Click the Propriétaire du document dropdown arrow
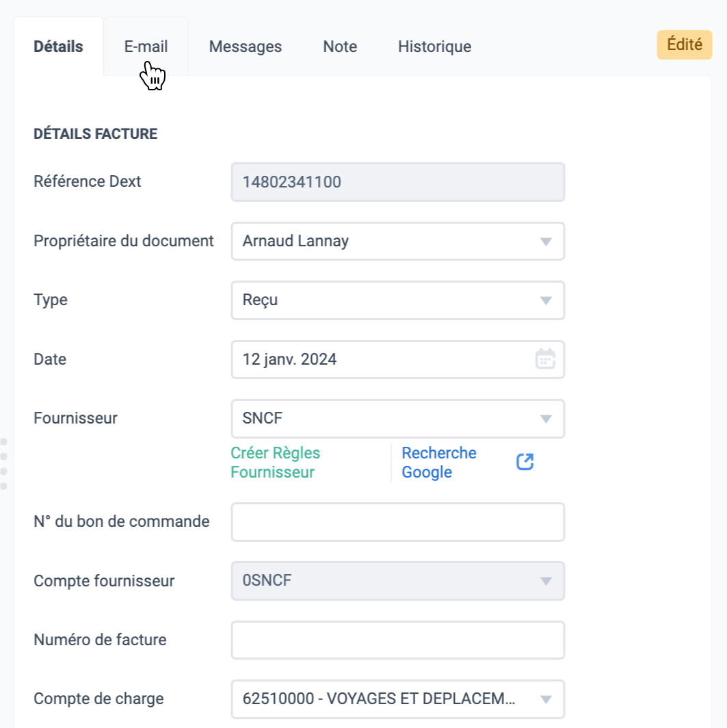727x728 pixels. (x=546, y=242)
